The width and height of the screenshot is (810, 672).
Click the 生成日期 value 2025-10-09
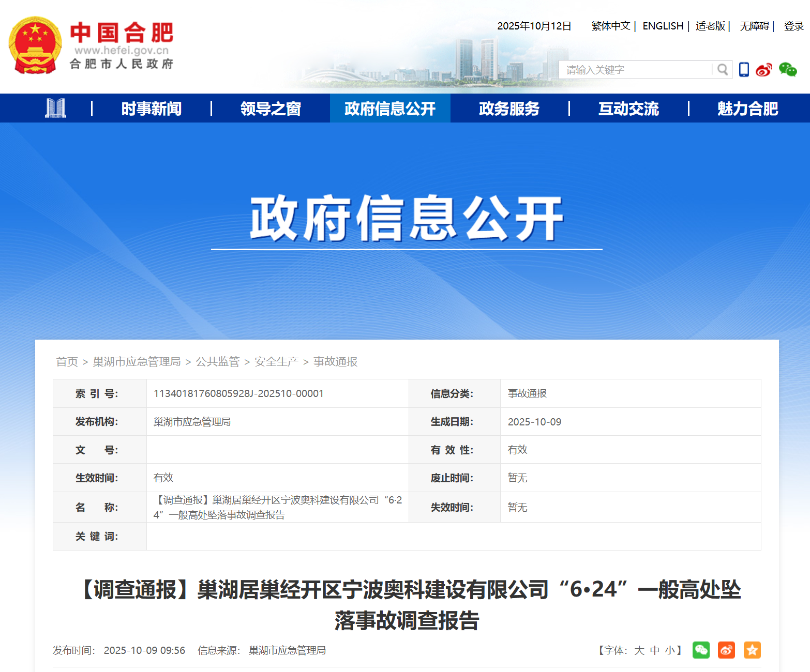click(534, 422)
